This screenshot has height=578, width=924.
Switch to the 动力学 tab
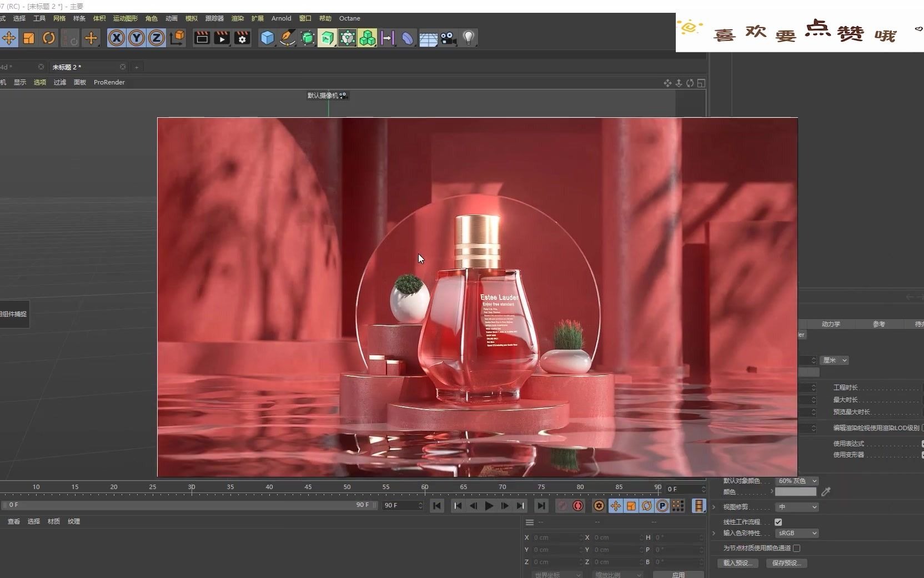point(831,324)
